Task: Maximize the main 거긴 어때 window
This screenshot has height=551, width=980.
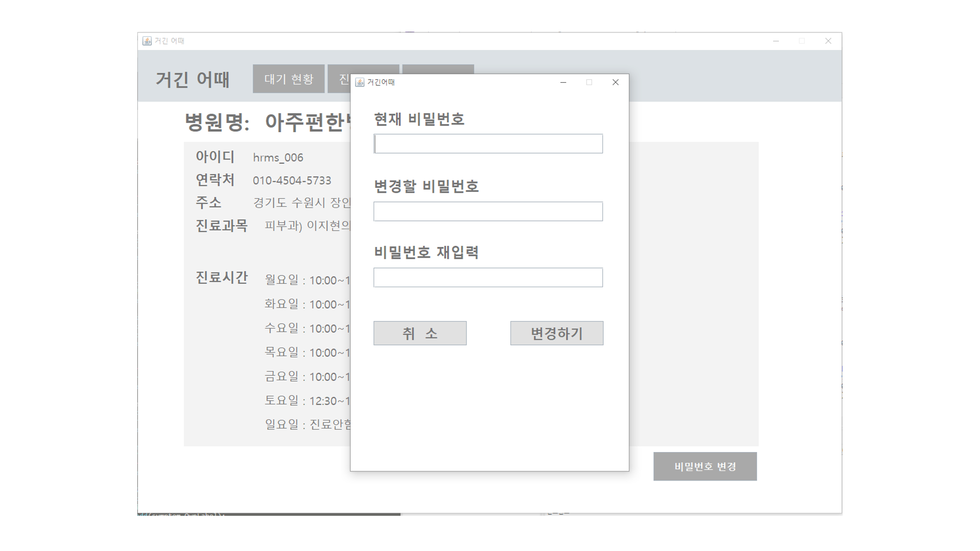Action: [x=802, y=41]
